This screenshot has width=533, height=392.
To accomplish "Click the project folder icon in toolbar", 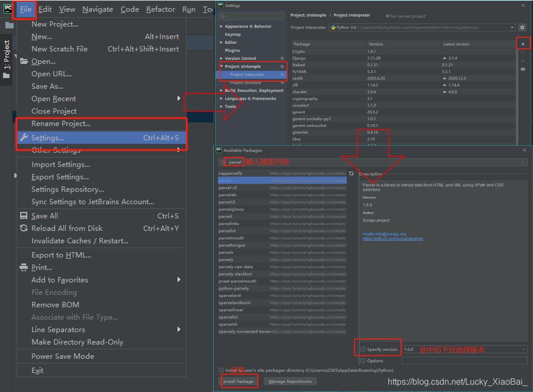I will click(x=10, y=25).
